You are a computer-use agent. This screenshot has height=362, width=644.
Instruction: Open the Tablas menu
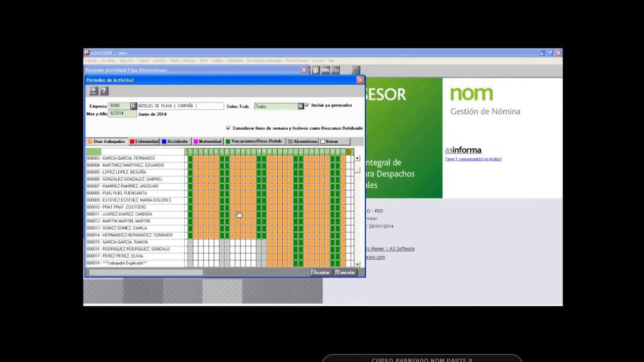217,61
